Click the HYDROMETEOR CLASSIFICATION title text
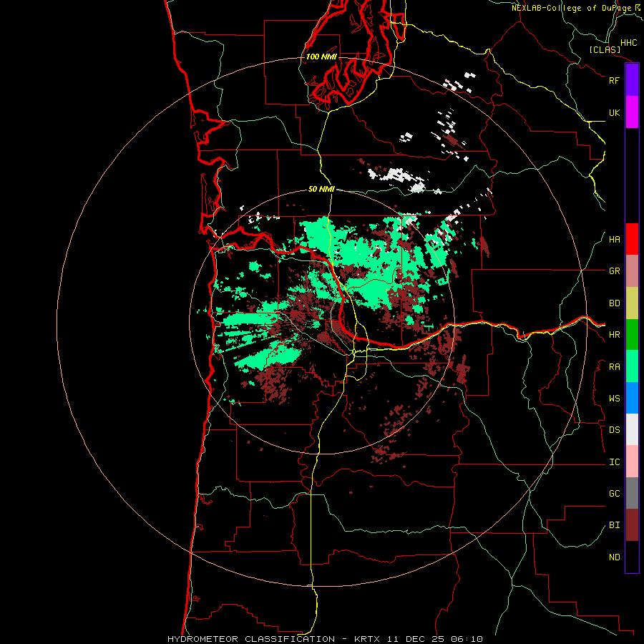Viewport: 644px width, 644px height. coord(251,639)
